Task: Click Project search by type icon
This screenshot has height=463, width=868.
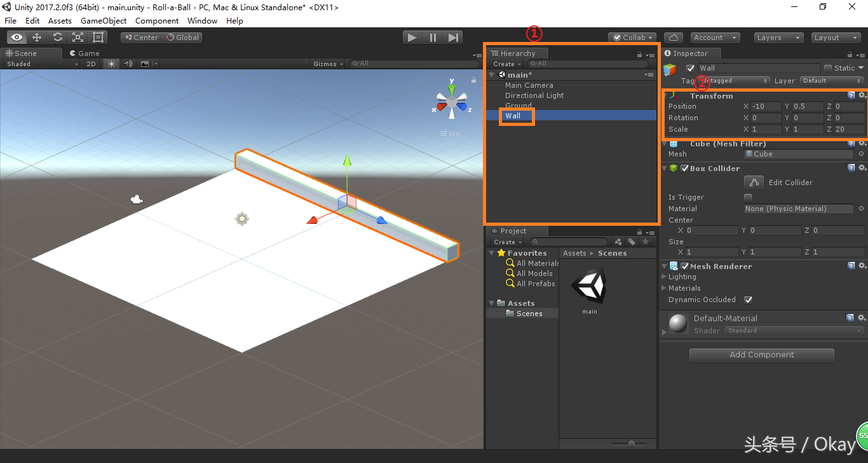Action: tap(618, 242)
